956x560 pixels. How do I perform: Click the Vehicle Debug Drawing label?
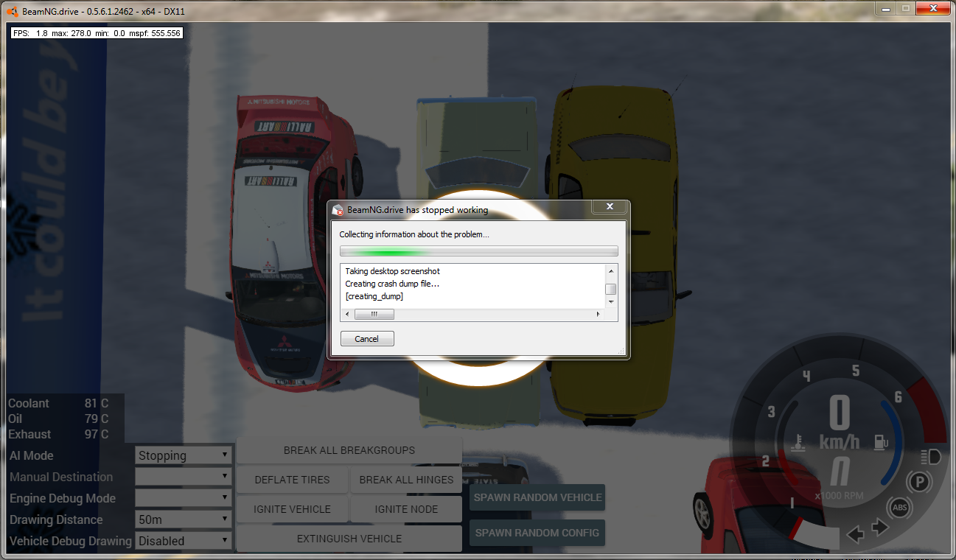[x=71, y=541]
